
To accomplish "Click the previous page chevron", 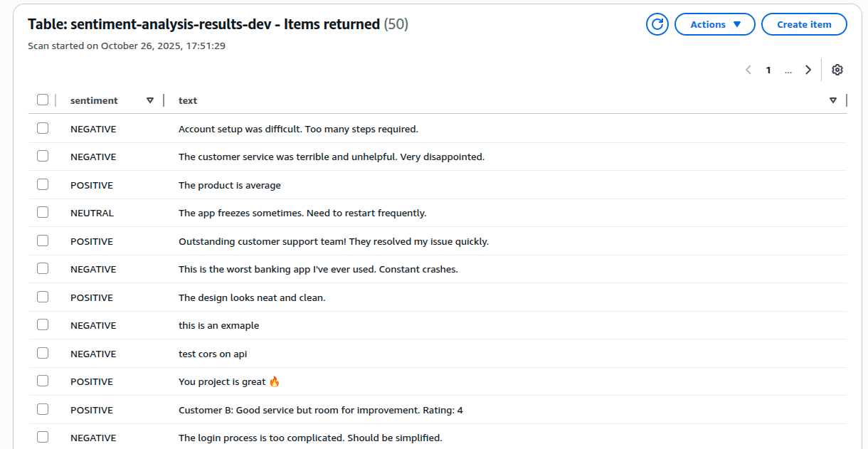I will (748, 70).
